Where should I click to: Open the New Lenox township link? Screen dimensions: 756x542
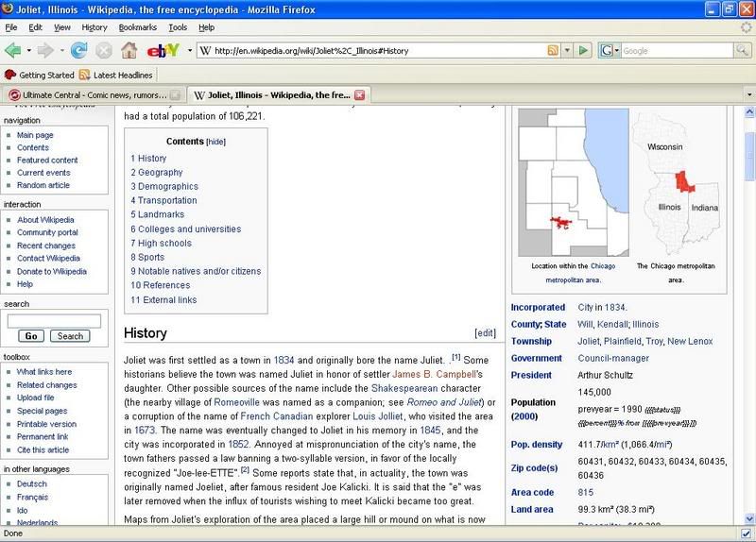690,341
